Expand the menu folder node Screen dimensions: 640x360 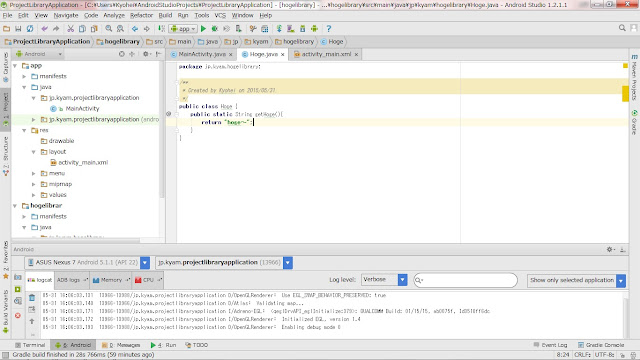[x=34, y=173]
